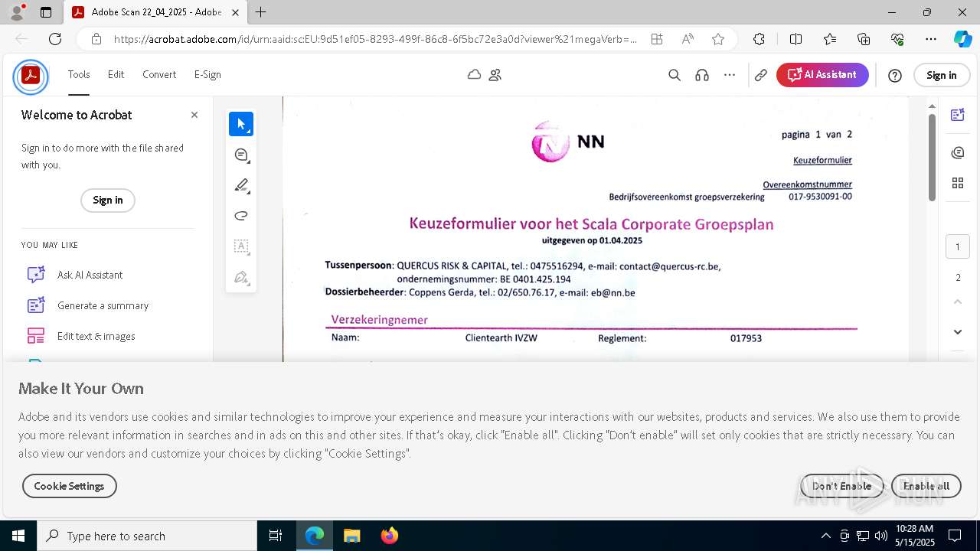Go to next page chevron down
The height and width of the screenshot is (551, 980).
click(x=957, y=331)
